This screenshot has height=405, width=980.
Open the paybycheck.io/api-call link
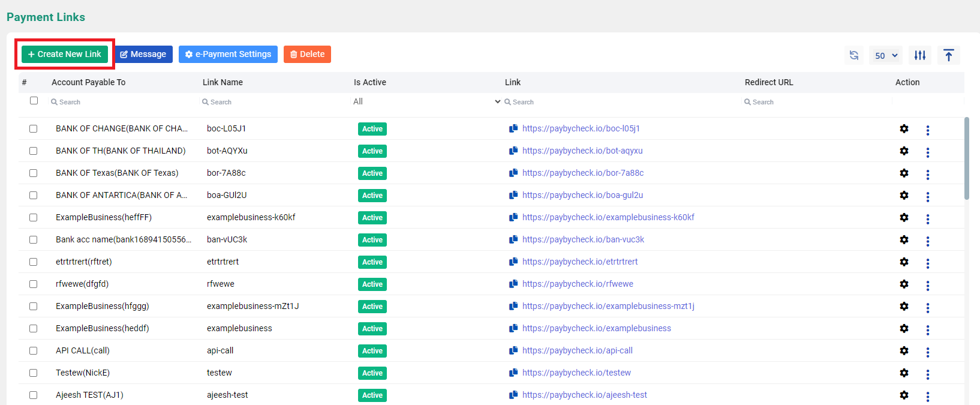[x=578, y=350]
